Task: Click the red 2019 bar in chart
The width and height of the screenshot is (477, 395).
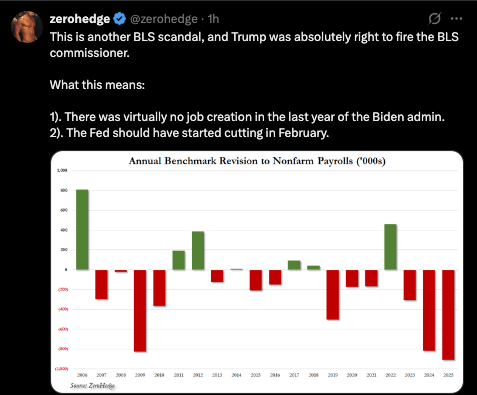Action: [333, 295]
